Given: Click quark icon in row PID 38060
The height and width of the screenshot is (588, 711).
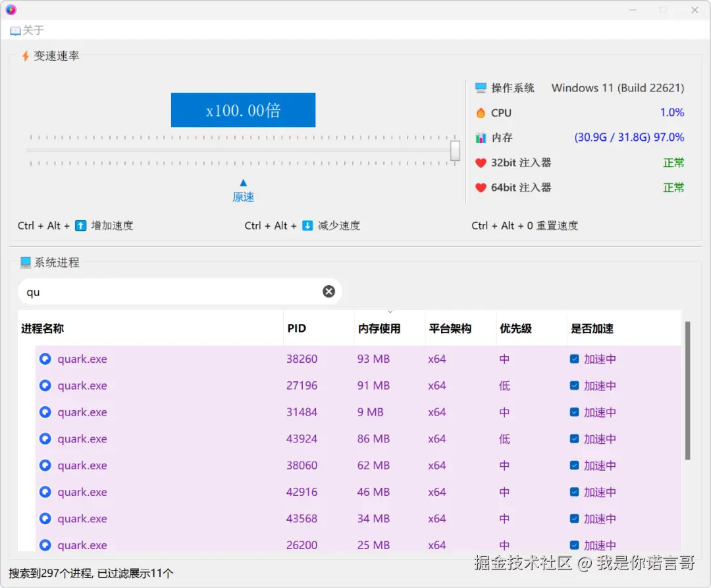Looking at the screenshot, I should coord(45,466).
